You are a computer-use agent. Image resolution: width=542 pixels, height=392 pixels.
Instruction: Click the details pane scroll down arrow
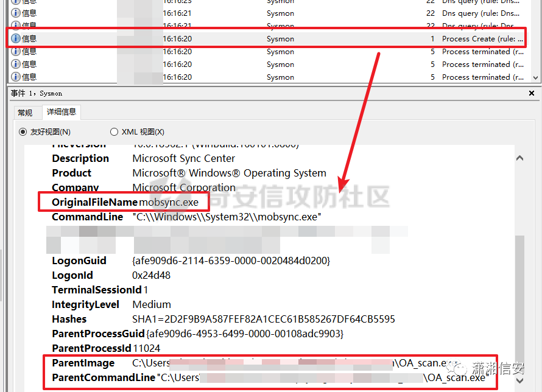point(519,380)
